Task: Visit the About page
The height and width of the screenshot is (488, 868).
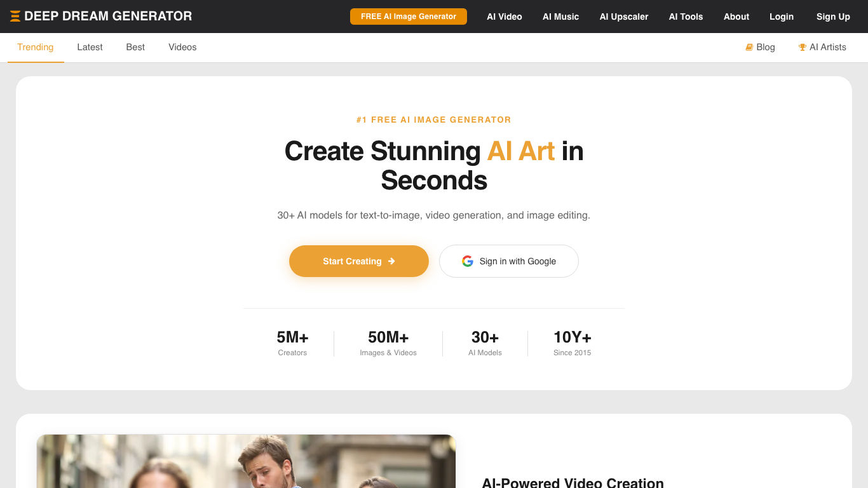Action: click(736, 17)
